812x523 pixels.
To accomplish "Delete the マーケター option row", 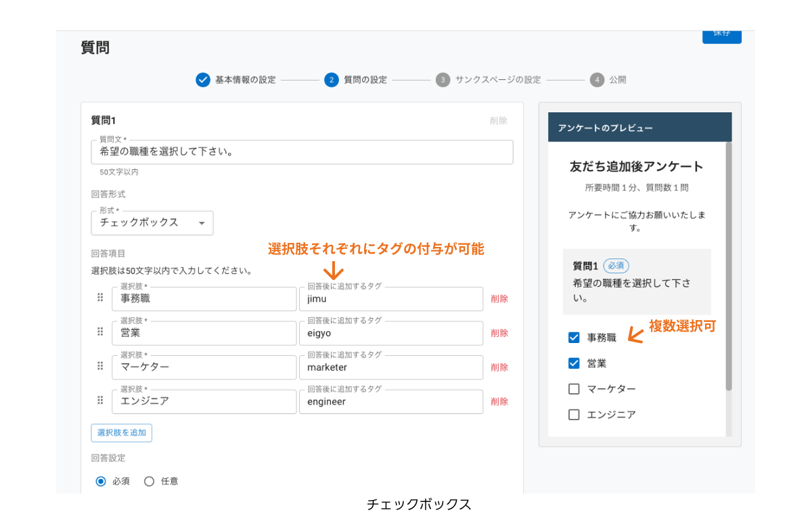I will click(499, 367).
